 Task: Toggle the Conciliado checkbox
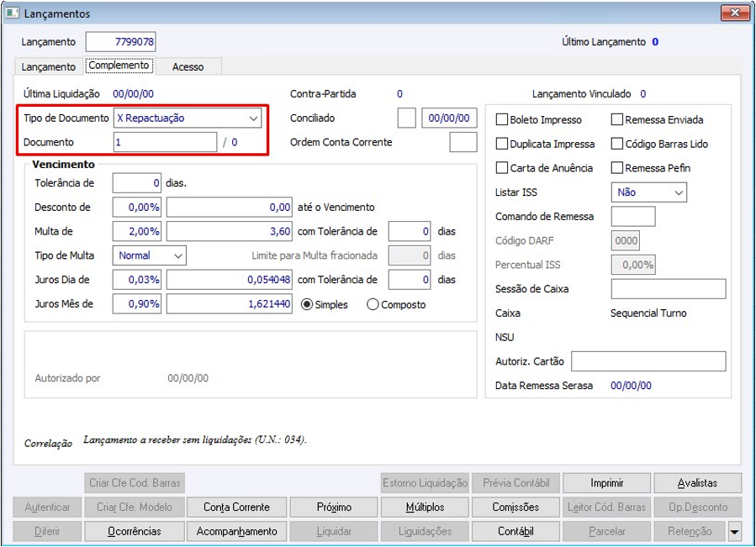406,118
